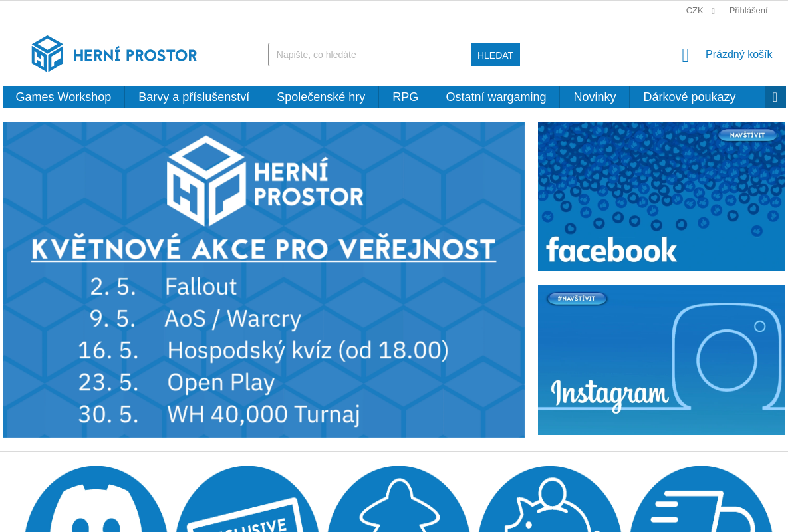This screenshot has width=798, height=532.
Task: Open the Květnové akce pro veřejnost banner
Action: click(263, 279)
